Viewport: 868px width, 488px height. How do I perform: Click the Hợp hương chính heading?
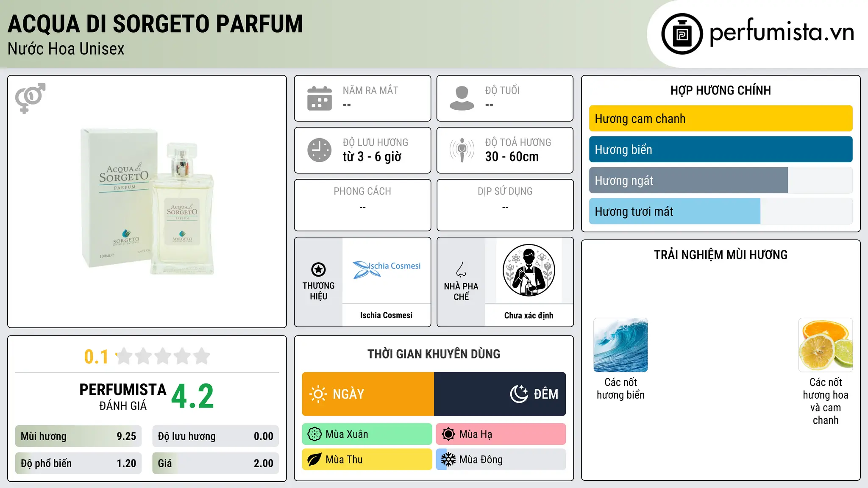click(x=721, y=90)
